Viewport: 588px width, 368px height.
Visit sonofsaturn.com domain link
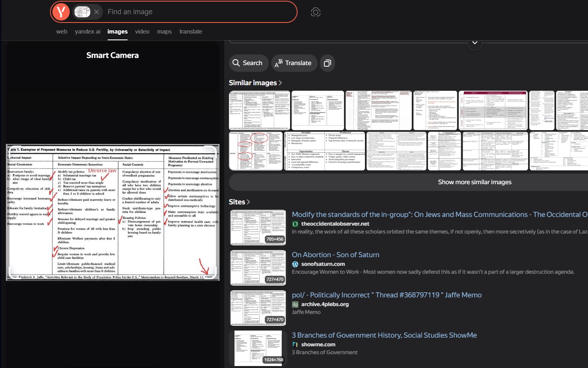click(x=323, y=264)
